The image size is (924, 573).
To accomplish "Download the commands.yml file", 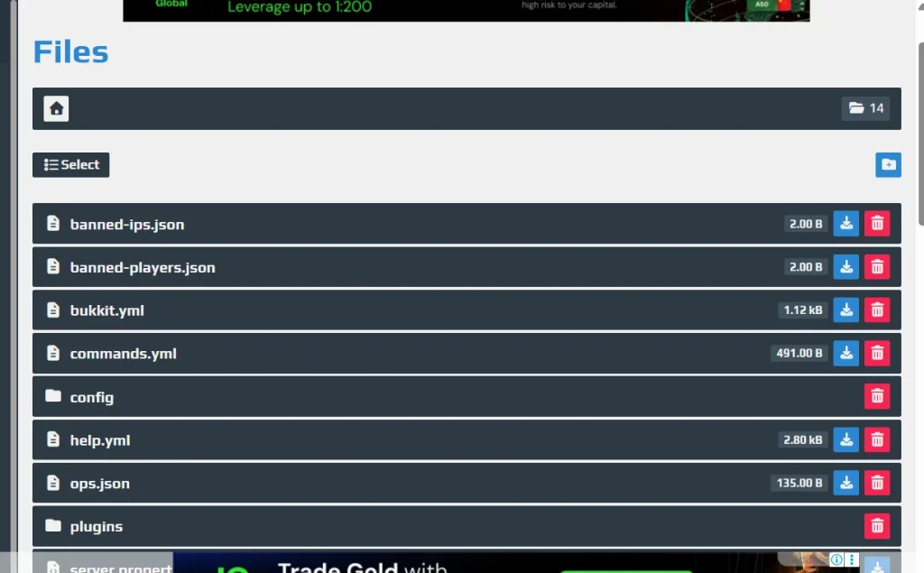I will tap(845, 354).
